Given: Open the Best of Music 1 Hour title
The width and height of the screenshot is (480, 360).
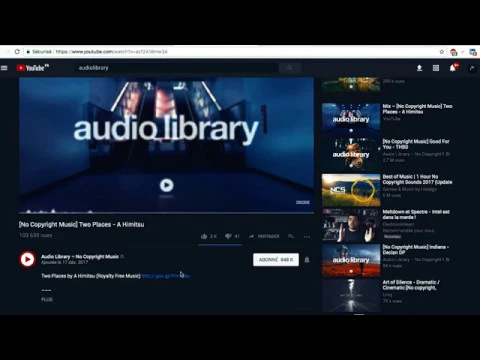Looking at the screenshot, I should pyautogui.click(x=417, y=179).
